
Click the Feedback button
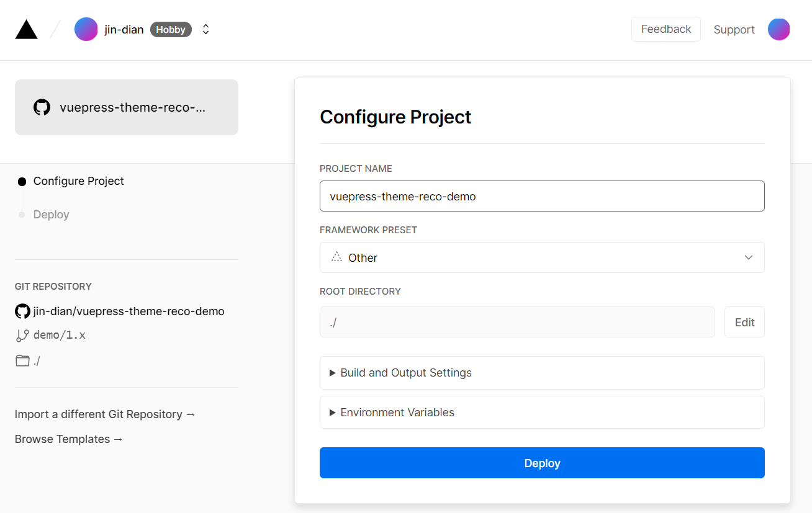click(x=665, y=29)
